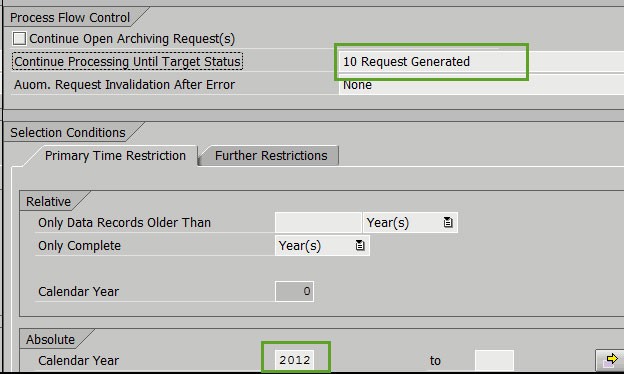
Task: Click the Only Data Records Older Than label
Action: point(124,223)
